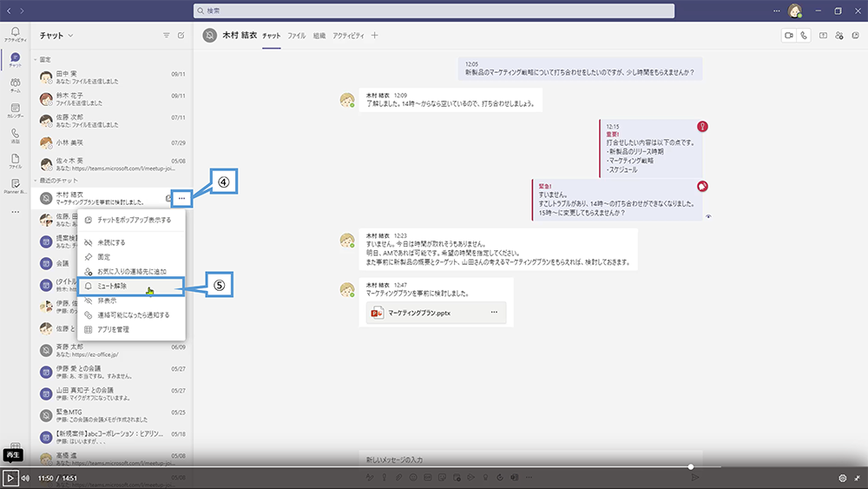The width and height of the screenshot is (868, 489).
Task: Open the Calendar in the left sidebar
Action: pos(15,109)
